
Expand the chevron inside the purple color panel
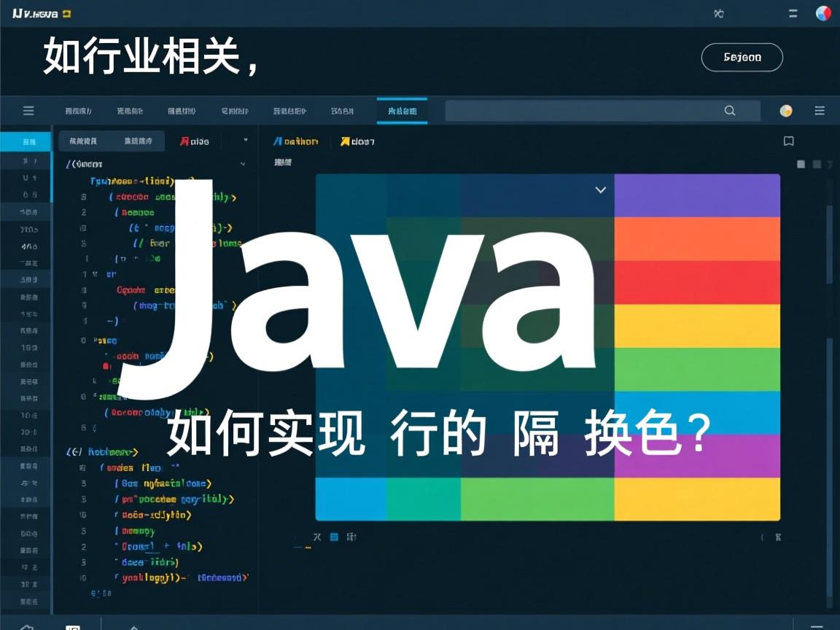pos(600,190)
